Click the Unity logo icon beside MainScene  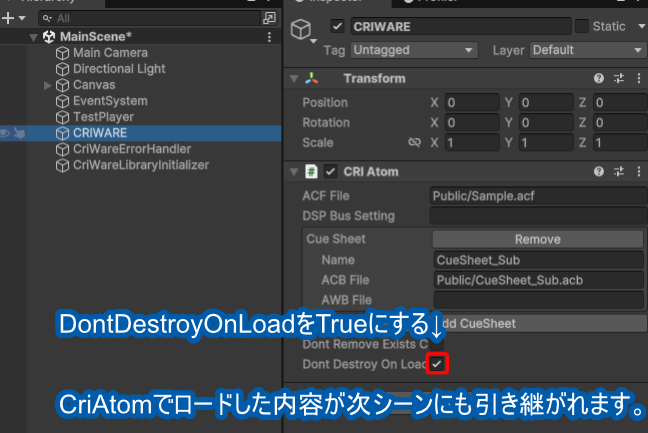pos(49,37)
